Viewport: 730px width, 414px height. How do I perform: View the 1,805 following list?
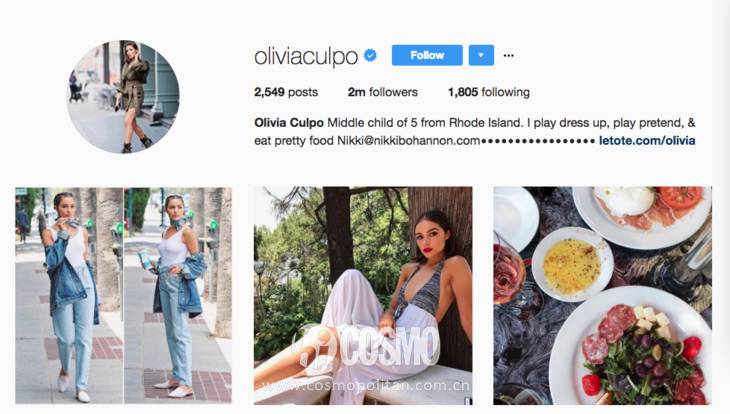pyautogui.click(x=489, y=92)
